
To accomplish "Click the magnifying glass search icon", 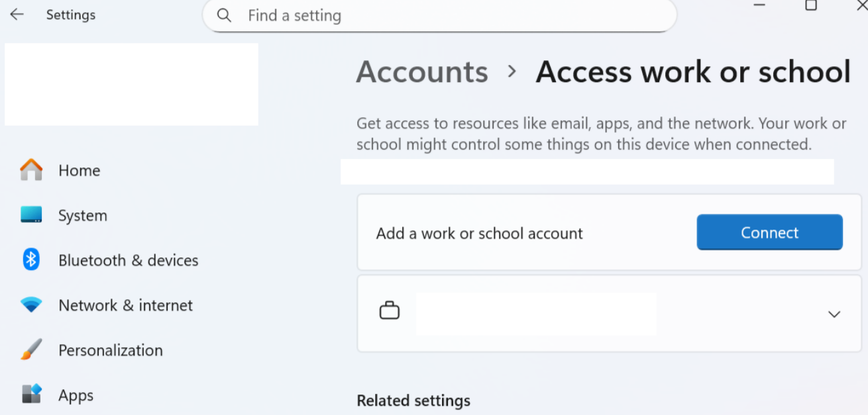I will point(224,15).
